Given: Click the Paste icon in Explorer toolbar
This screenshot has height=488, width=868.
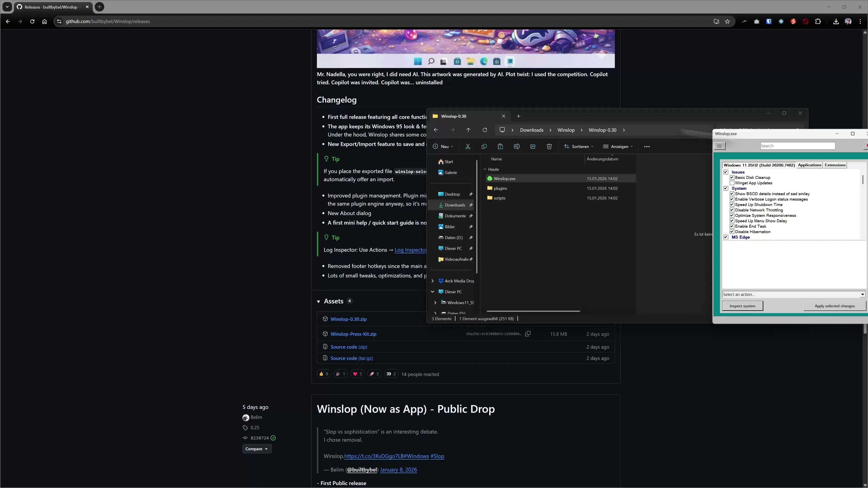Looking at the screenshot, I should [x=500, y=146].
